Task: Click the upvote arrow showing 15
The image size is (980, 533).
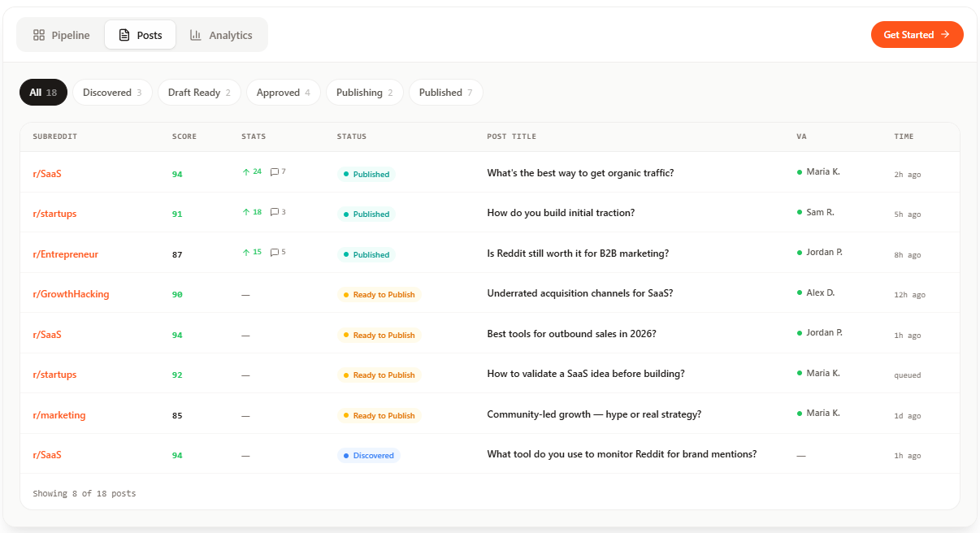Action: pos(246,253)
